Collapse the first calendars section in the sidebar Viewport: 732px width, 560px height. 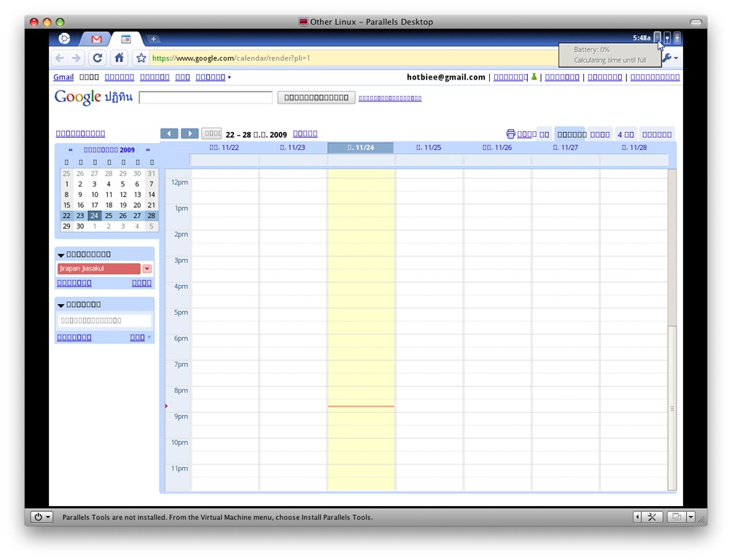pyautogui.click(x=61, y=254)
